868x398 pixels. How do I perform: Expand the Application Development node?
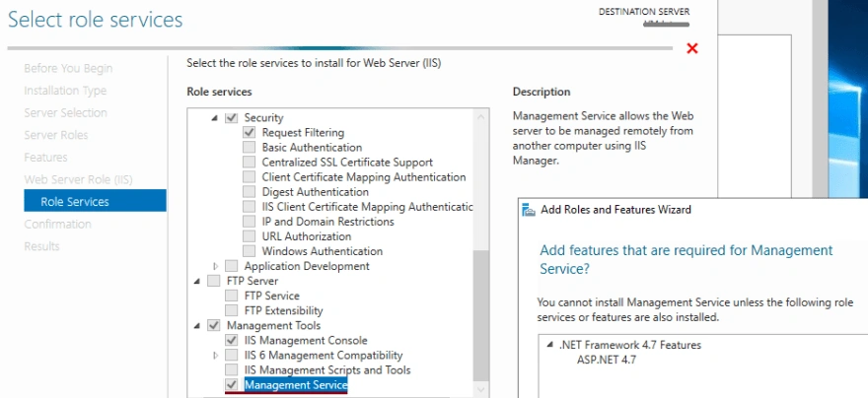coord(215,266)
